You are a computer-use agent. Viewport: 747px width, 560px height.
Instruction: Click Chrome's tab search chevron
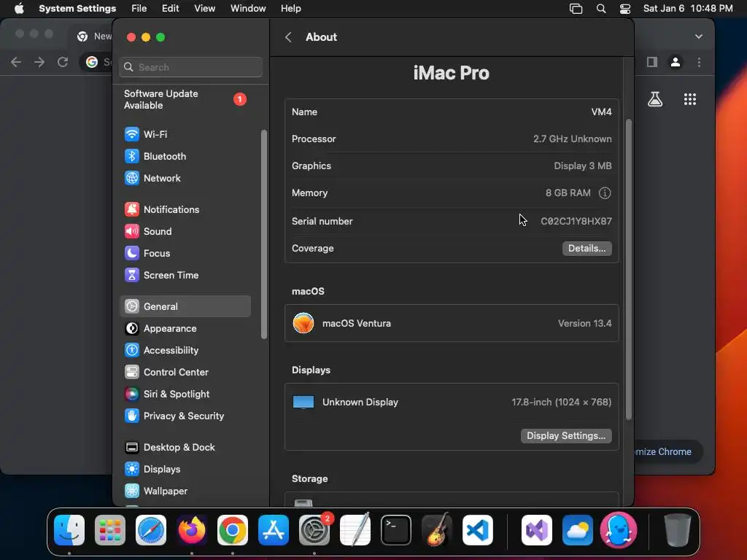(698, 36)
